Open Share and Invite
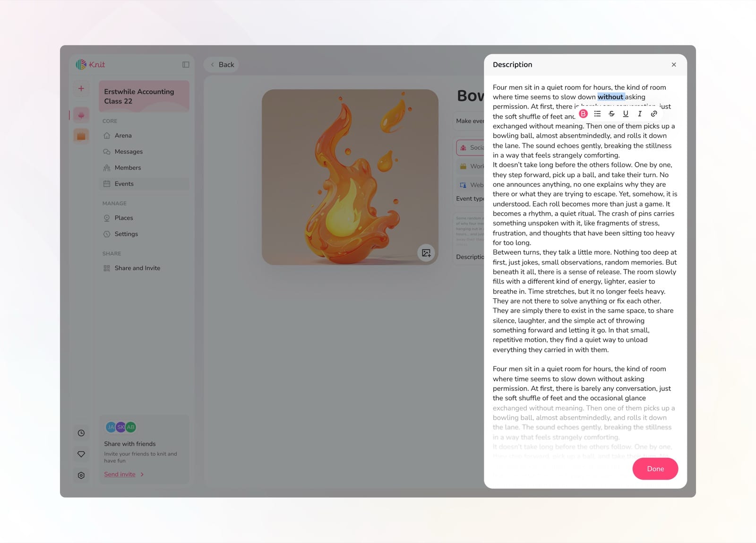The image size is (756, 543). [x=144, y=268]
